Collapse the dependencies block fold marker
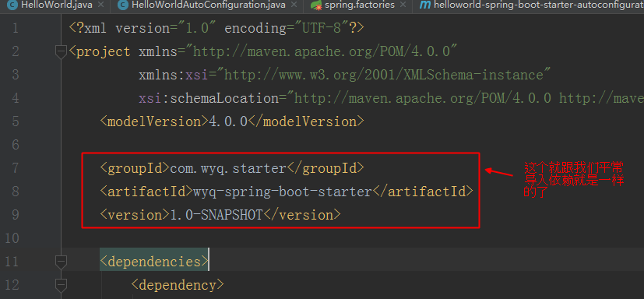644x299 pixels. (61, 262)
